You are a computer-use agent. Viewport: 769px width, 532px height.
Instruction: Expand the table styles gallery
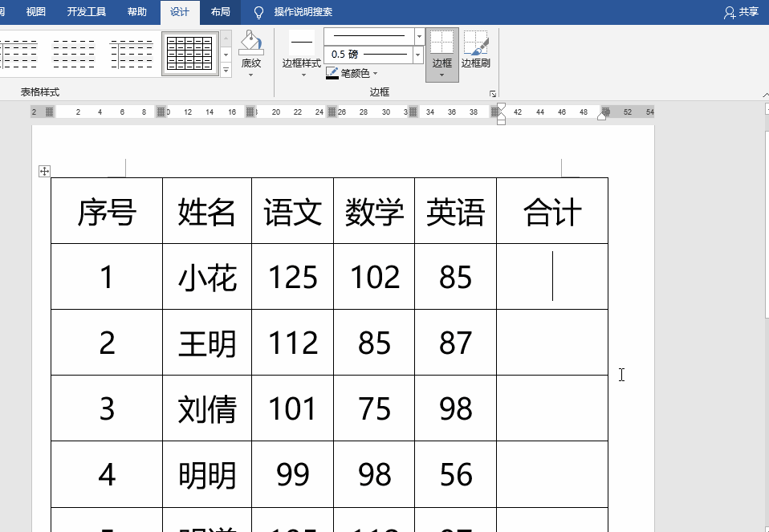coord(226,71)
